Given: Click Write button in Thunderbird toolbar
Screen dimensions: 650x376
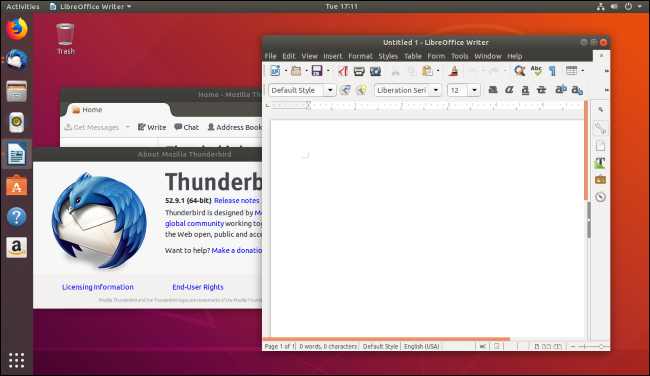Looking at the screenshot, I should click(x=152, y=127).
